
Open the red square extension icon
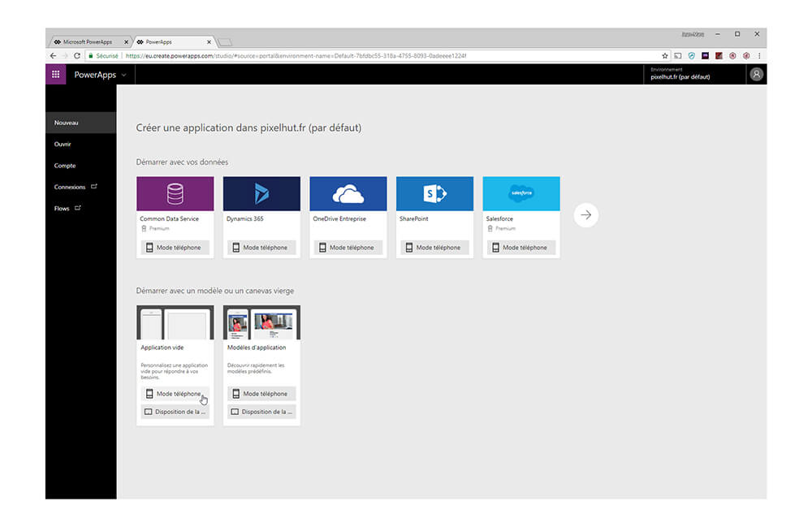click(x=719, y=56)
